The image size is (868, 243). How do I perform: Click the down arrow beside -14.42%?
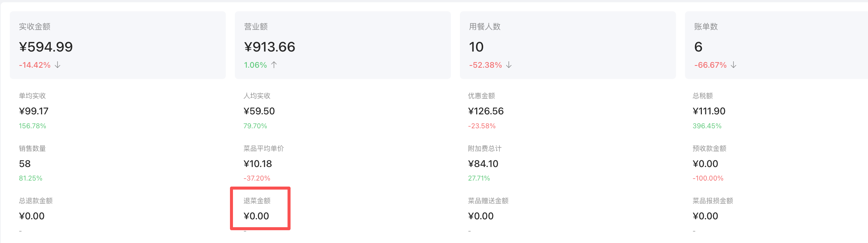(x=57, y=65)
